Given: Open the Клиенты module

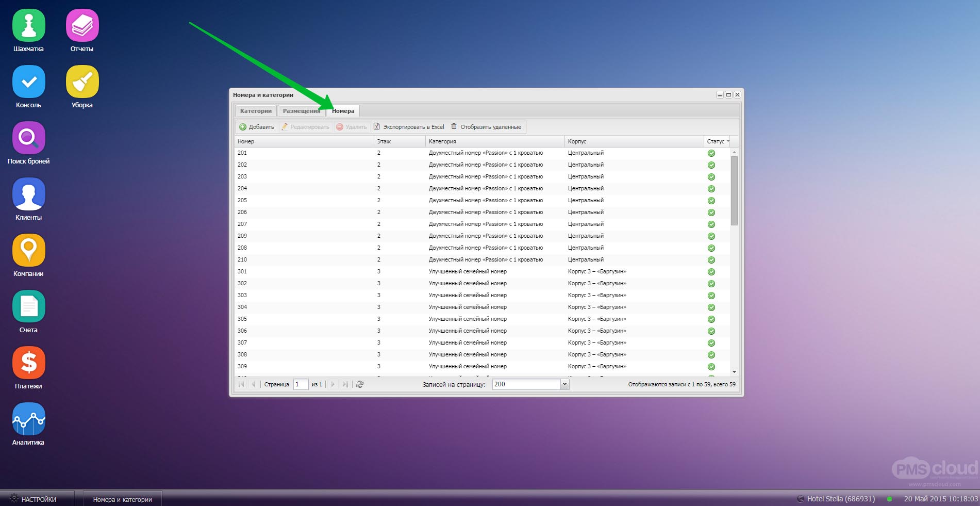Looking at the screenshot, I should click(28, 194).
